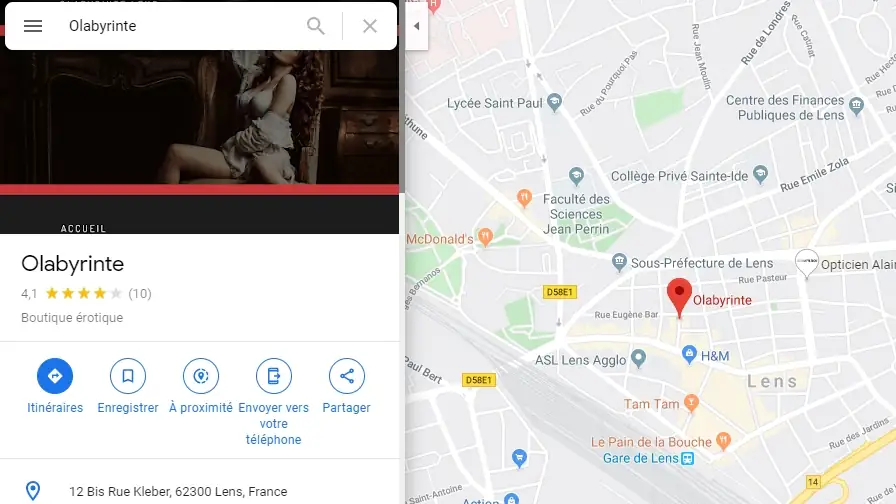Click the Olabyrinte place title

click(73, 264)
